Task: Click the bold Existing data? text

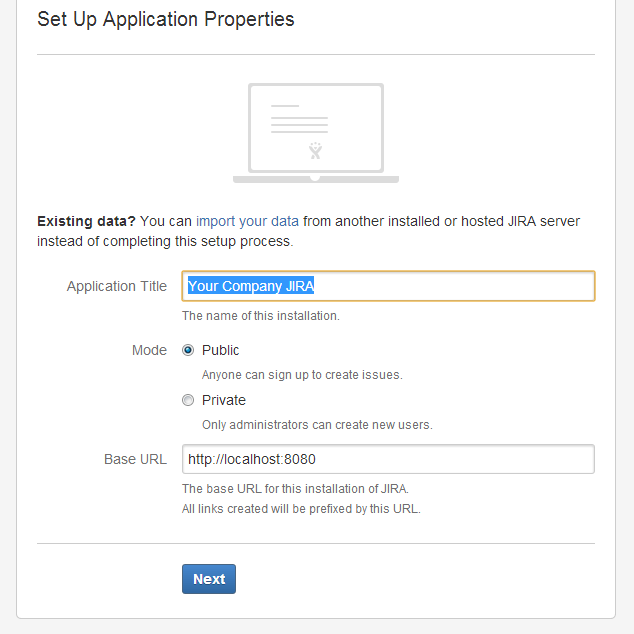Action: click(x=86, y=221)
